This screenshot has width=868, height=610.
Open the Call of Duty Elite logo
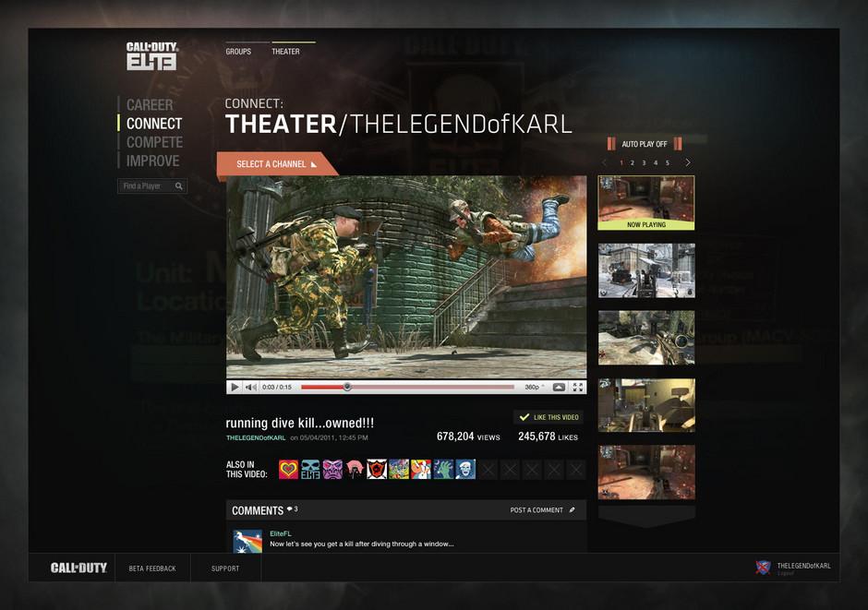151,56
